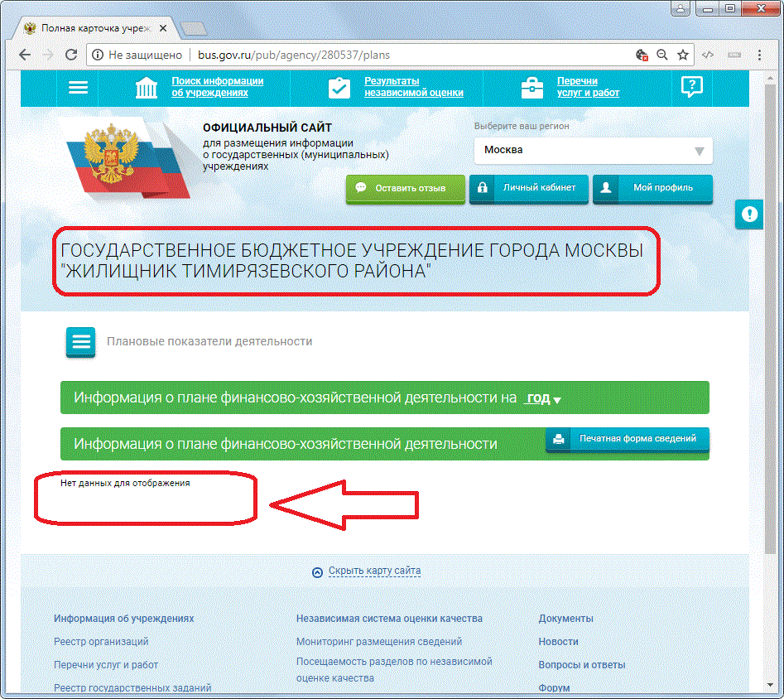This screenshot has width=784, height=699.
Task: Reload the page
Action: 71,55
